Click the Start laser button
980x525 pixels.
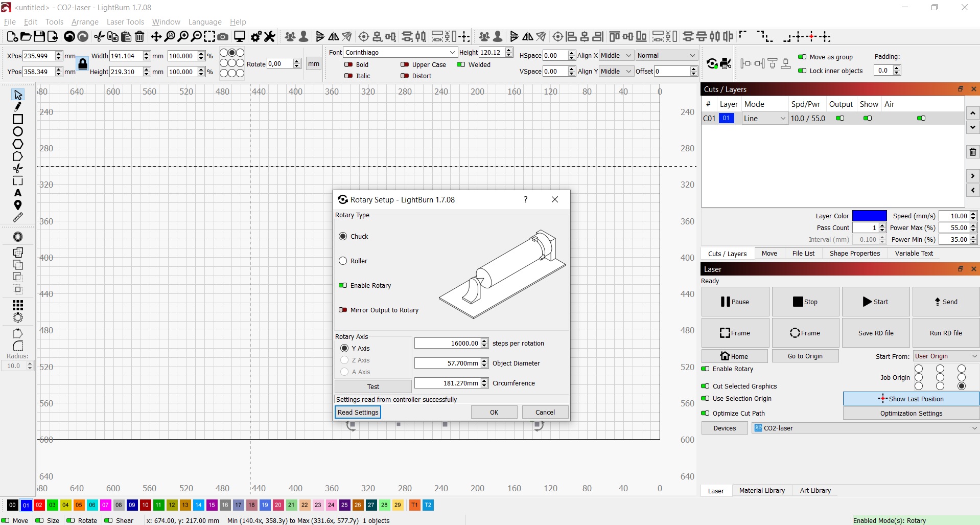click(x=875, y=302)
